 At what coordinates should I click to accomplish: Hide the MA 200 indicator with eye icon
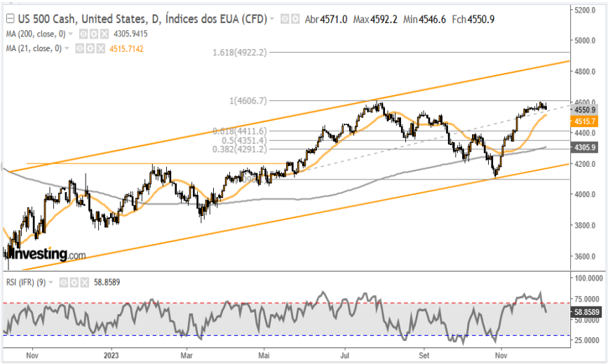pos(83,34)
